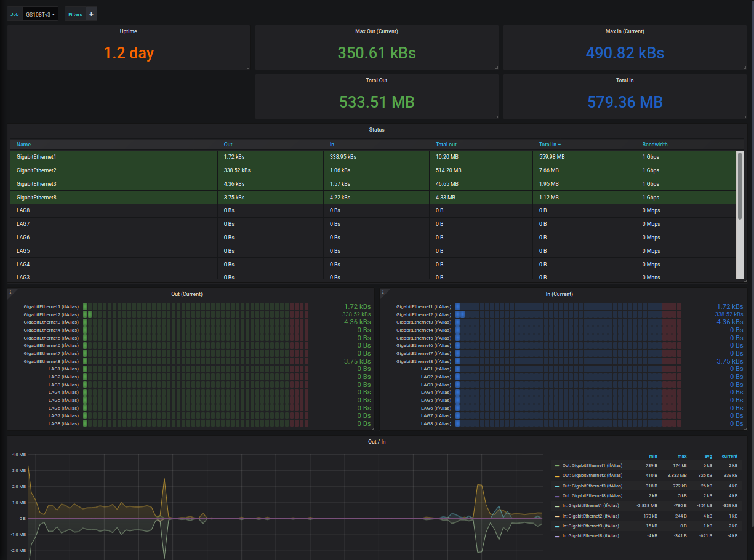Sort legend by current column header
The width and height of the screenshot is (754, 560).
[729, 456]
